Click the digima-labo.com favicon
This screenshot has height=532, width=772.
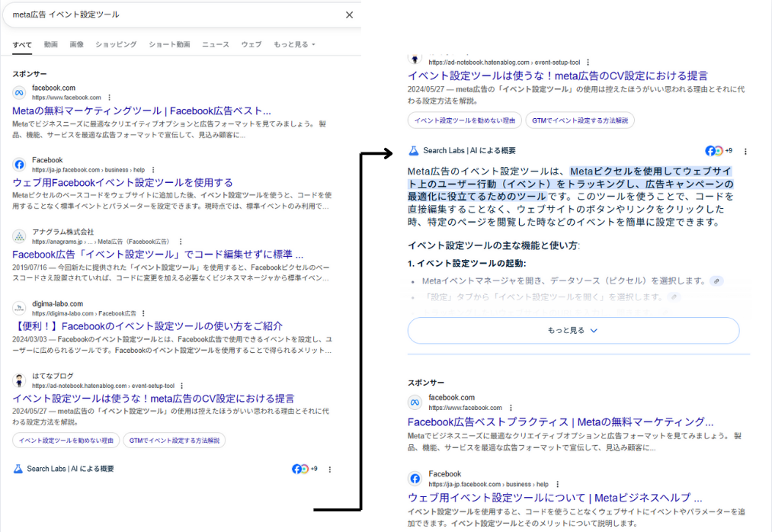[19, 309]
